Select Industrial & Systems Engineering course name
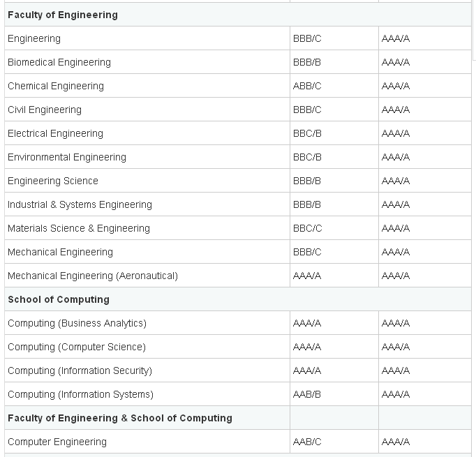The height and width of the screenshot is (457, 476). (x=80, y=204)
